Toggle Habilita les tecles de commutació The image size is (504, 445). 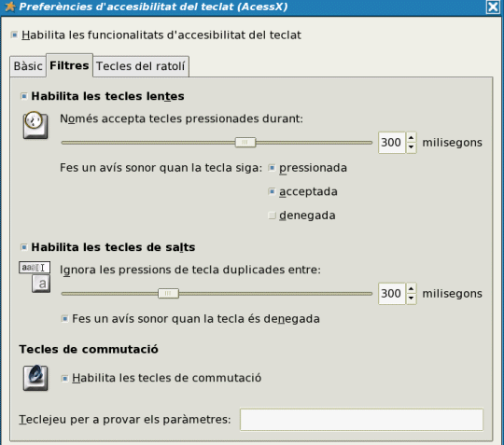point(64,378)
